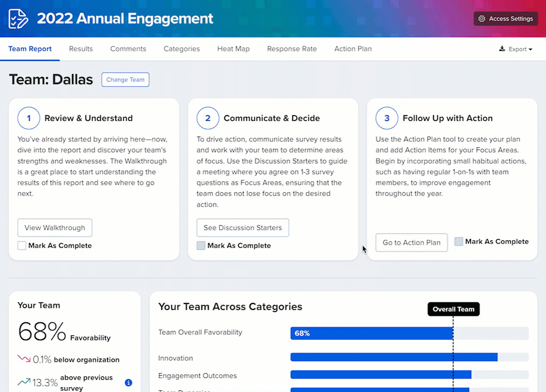546x392 pixels.
Task: Click the gear icon in Access Settings
Action: coord(482,19)
